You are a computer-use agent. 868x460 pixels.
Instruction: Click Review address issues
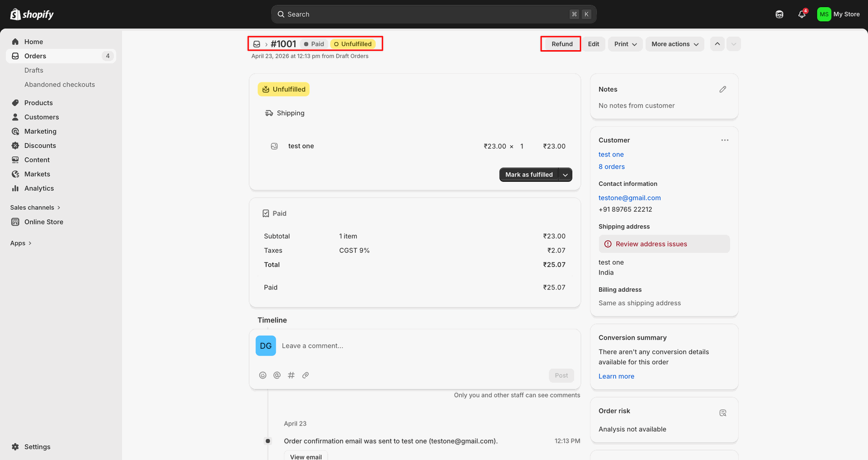point(664,244)
